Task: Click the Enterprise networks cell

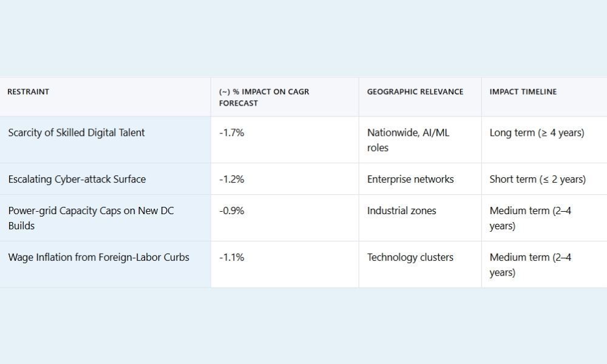Action: coord(410,179)
